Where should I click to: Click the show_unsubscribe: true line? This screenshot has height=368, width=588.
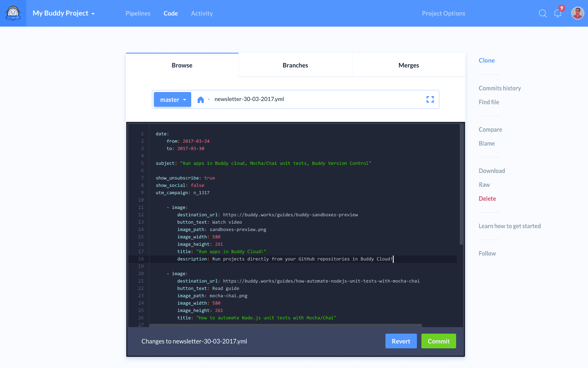[185, 178]
